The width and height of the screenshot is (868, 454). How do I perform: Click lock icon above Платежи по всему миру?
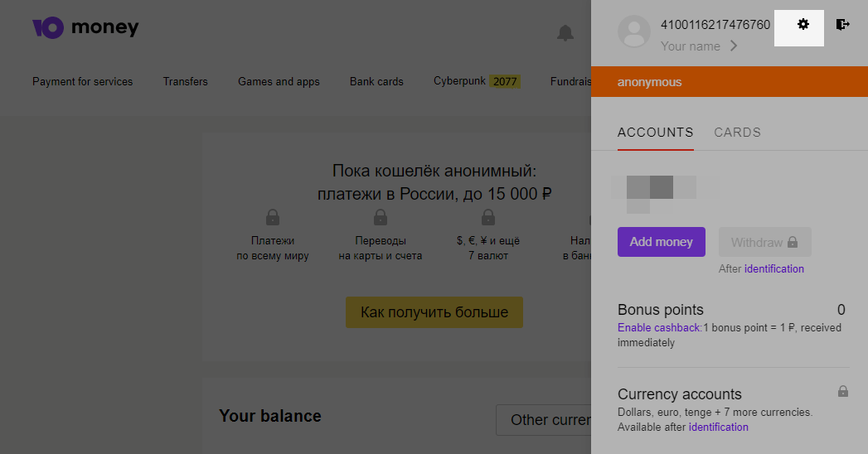pos(272,218)
